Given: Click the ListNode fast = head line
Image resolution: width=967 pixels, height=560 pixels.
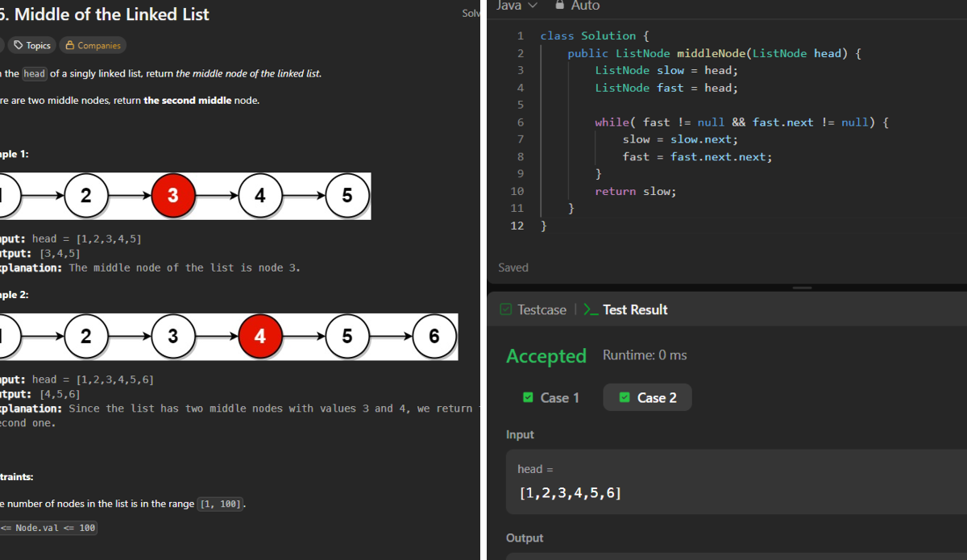Looking at the screenshot, I should coord(666,88).
